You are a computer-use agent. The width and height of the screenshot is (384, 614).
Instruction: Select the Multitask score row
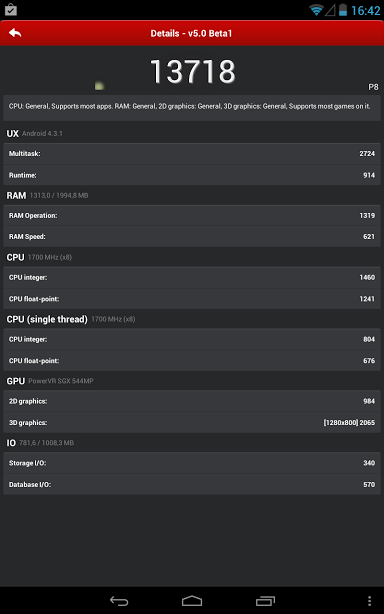point(192,154)
